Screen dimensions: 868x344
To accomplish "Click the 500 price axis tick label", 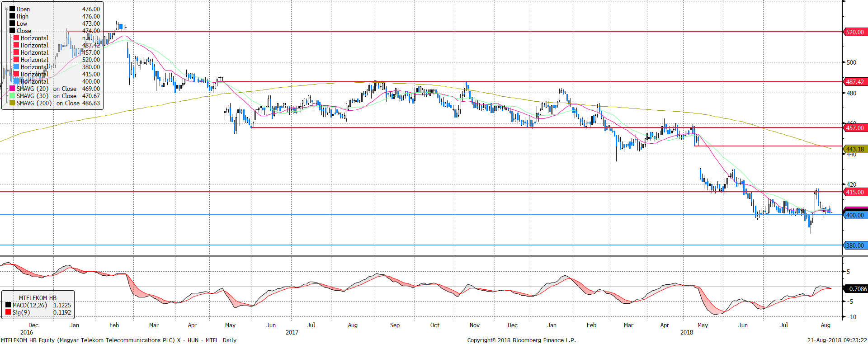I will pos(851,62).
